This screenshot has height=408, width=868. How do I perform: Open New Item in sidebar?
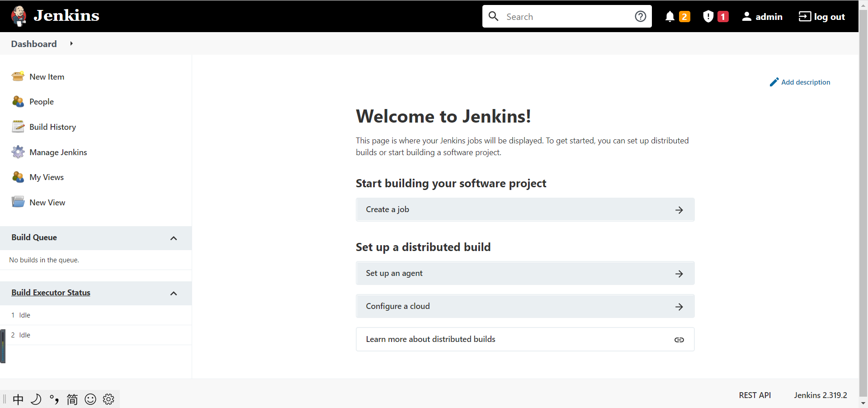tap(47, 77)
